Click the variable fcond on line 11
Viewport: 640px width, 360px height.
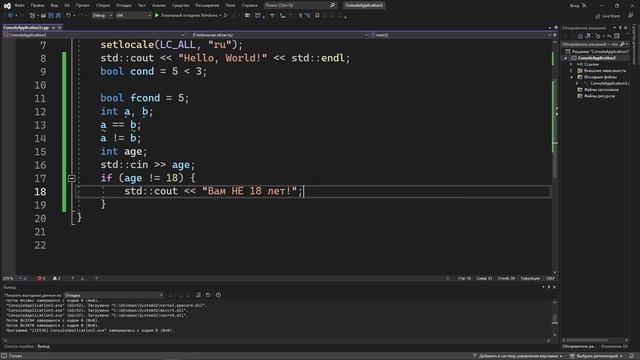coord(145,98)
